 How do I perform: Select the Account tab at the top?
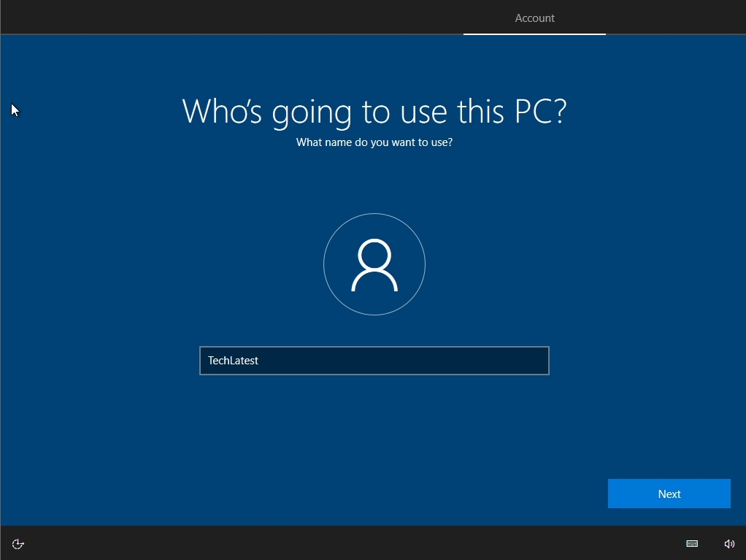[x=534, y=18]
